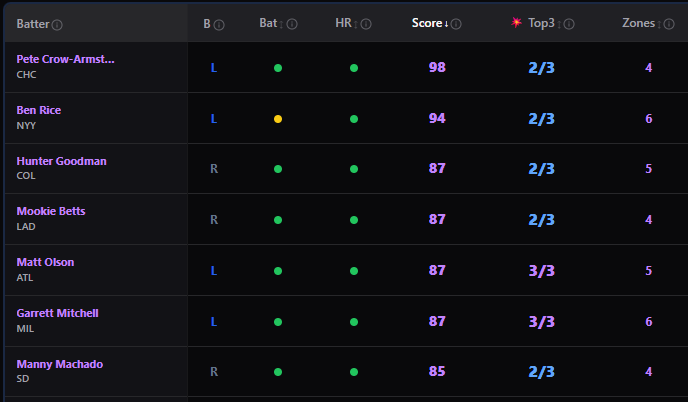
Task: Click COL team label under Hunter Goodman
Action: point(26,176)
